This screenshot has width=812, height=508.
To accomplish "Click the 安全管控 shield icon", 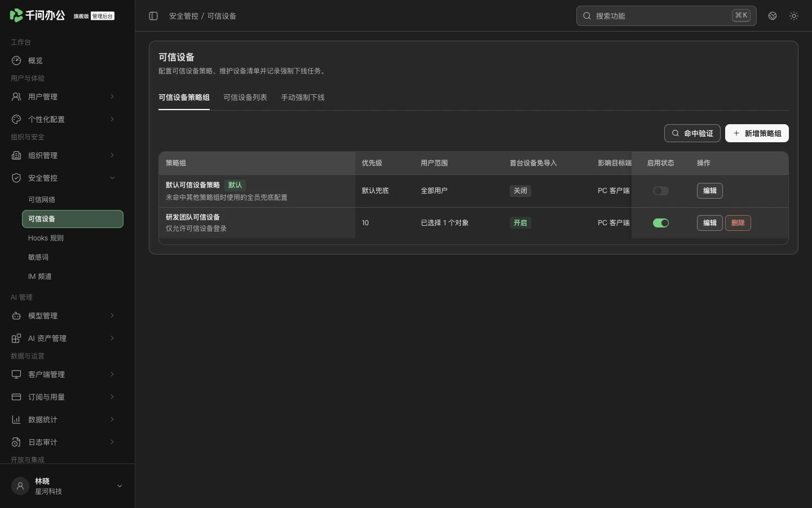I will click(16, 178).
